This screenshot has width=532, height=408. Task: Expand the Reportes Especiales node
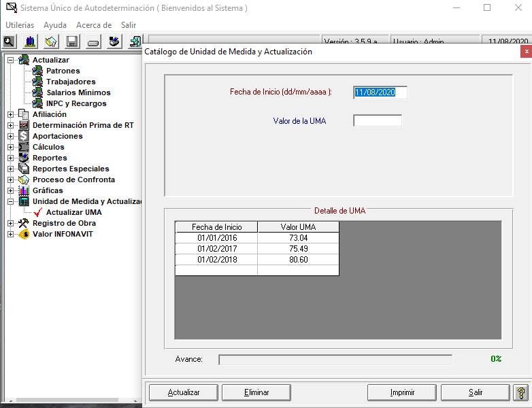[x=10, y=169]
